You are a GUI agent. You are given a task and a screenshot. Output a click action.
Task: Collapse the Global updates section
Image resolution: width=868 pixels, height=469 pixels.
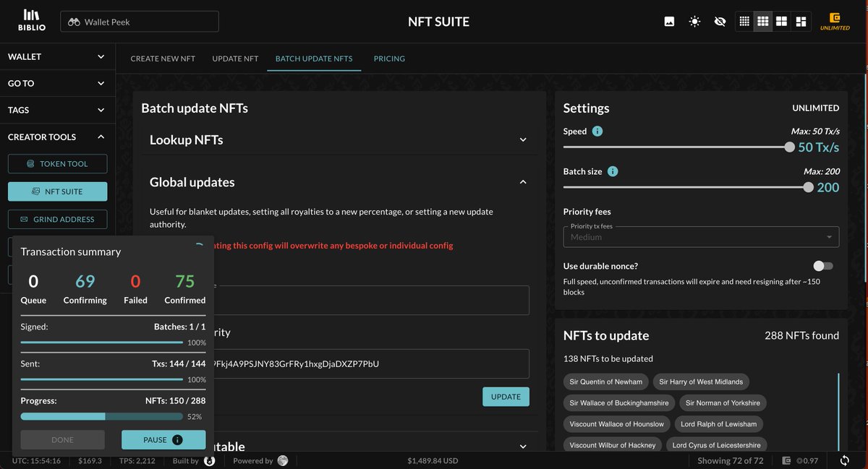522,182
